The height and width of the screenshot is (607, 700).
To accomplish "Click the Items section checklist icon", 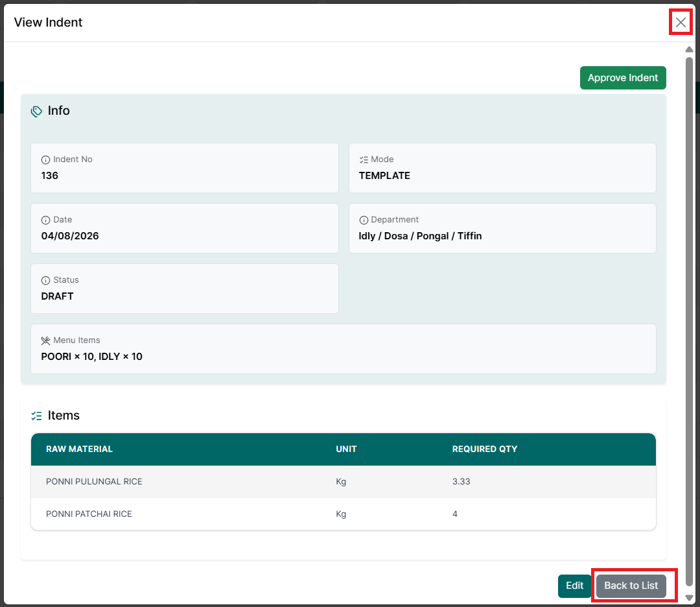I will coord(36,416).
